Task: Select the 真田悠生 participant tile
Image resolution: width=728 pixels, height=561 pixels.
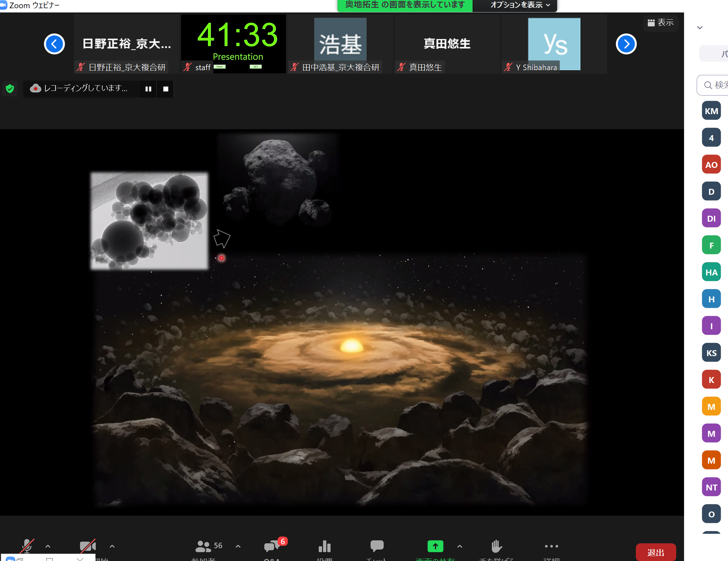Action: click(447, 44)
